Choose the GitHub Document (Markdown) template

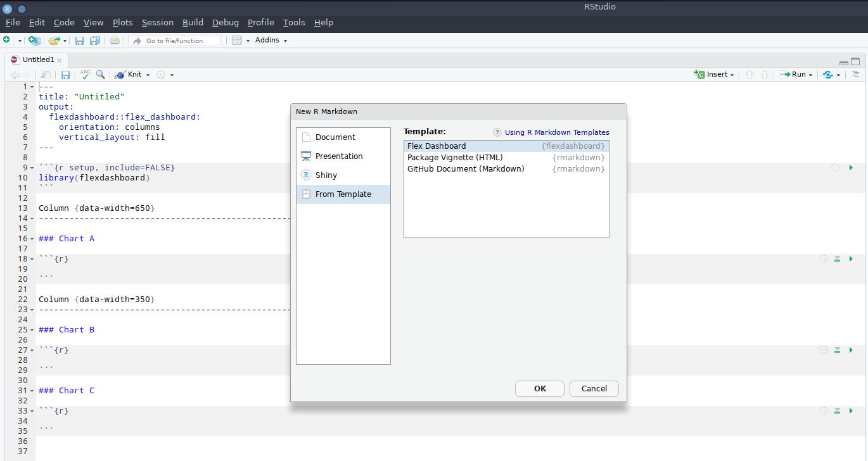pos(506,169)
